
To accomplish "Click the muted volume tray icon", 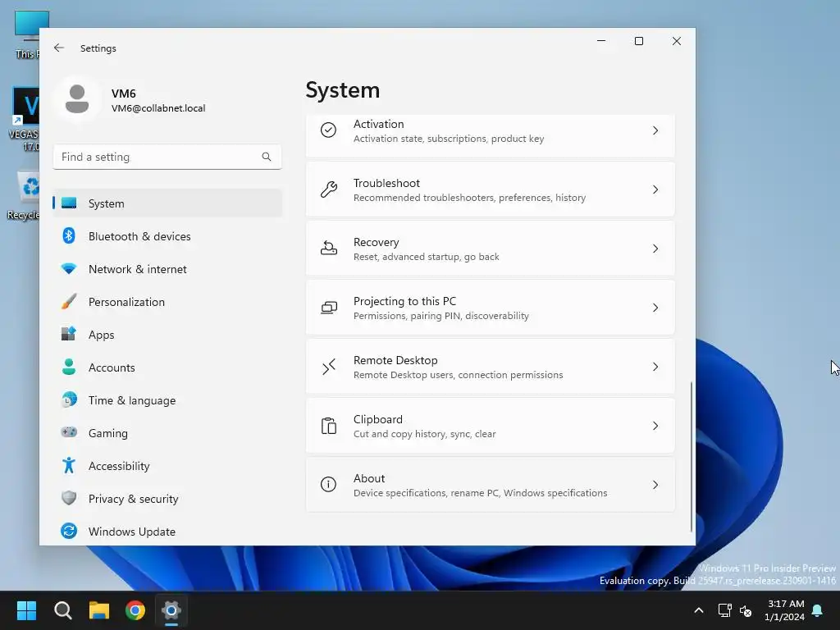I will (746, 610).
